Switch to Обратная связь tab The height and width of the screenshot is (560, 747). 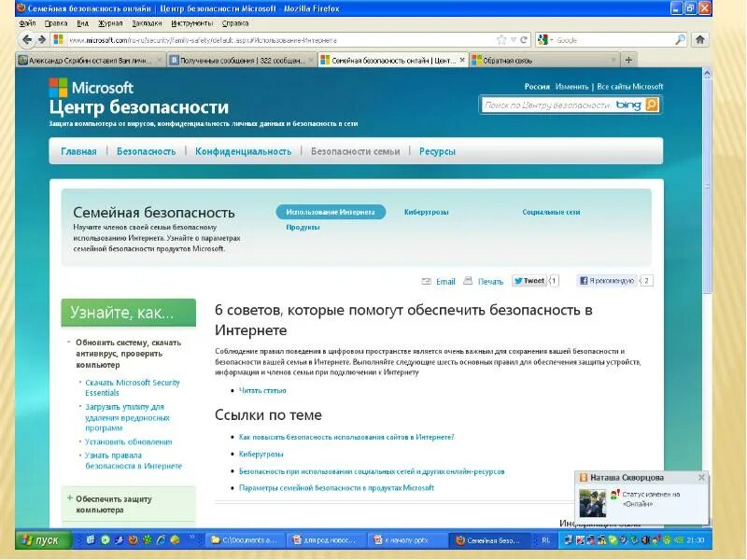(x=544, y=61)
